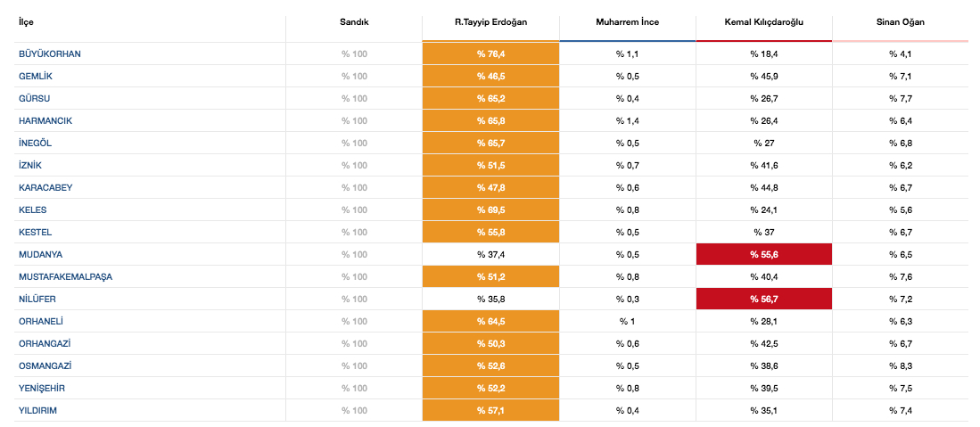Select the ORHANGAZİ district link
980x427 pixels.
pyautogui.click(x=45, y=344)
